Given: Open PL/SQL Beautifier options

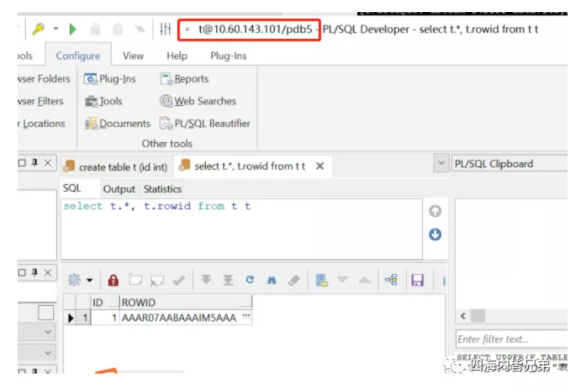Looking at the screenshot, I should point(205,124).
